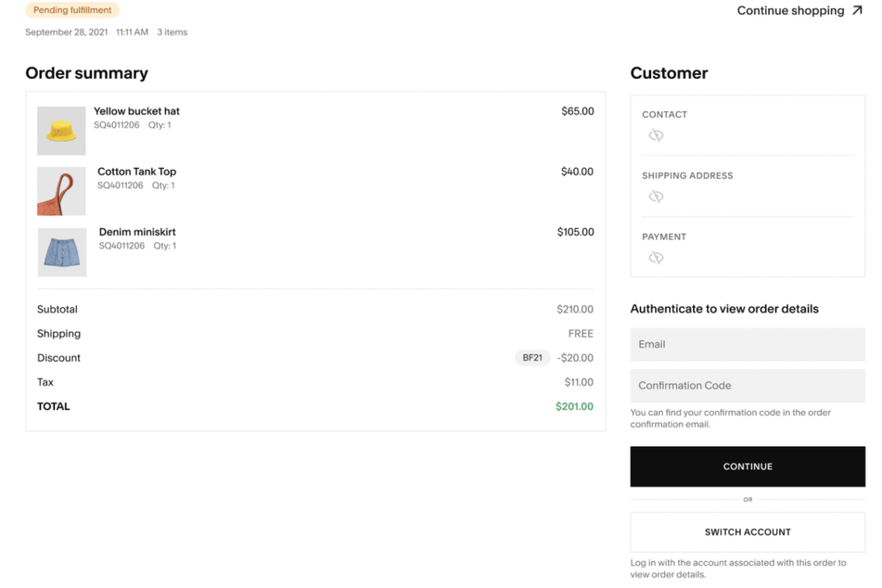Select the $105.00 price of miniskirt
This screenshot has height=588, width=882.
tap(575, 232)
